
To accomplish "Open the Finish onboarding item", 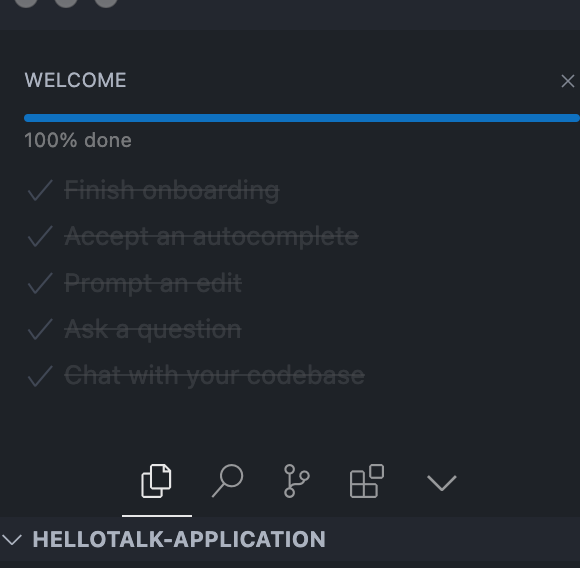I will pos(172,190).
